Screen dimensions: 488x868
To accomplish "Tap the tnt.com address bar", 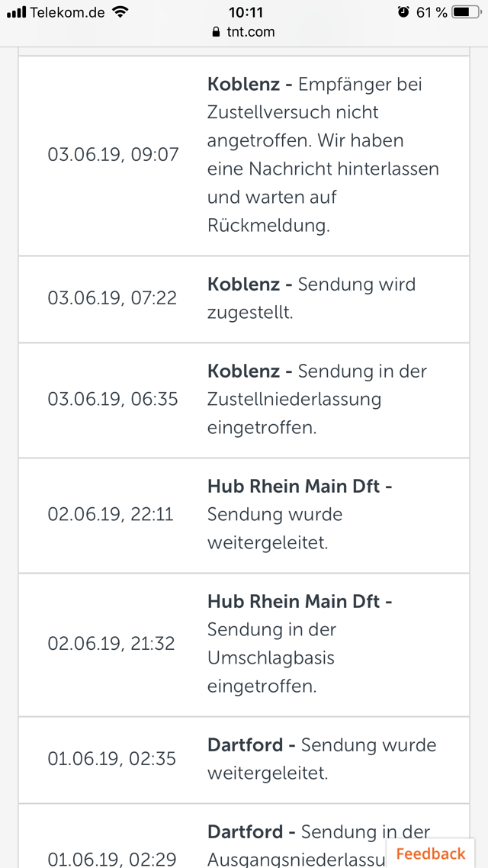I will click(244, 32).
